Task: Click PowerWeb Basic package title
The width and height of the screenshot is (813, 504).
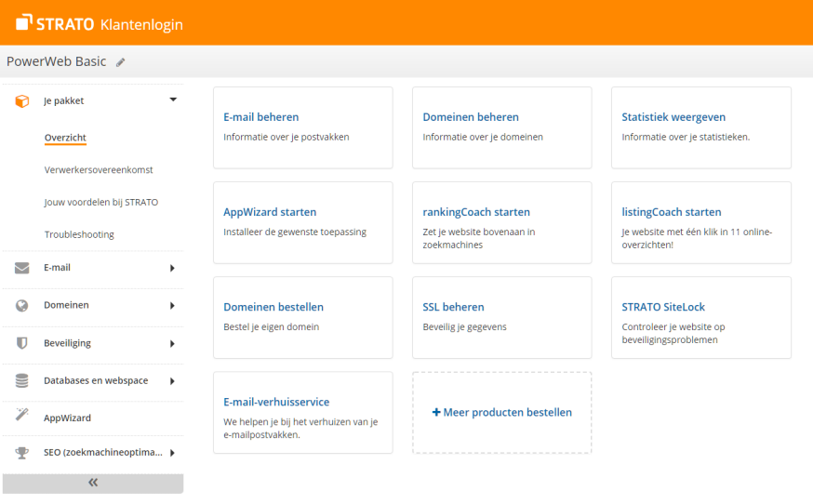Action: (56, 61)
